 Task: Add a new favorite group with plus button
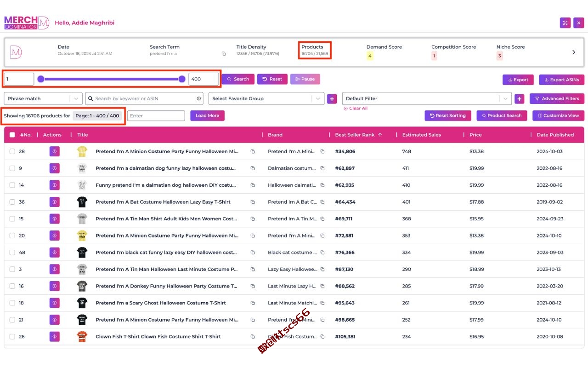pos(332,98)
